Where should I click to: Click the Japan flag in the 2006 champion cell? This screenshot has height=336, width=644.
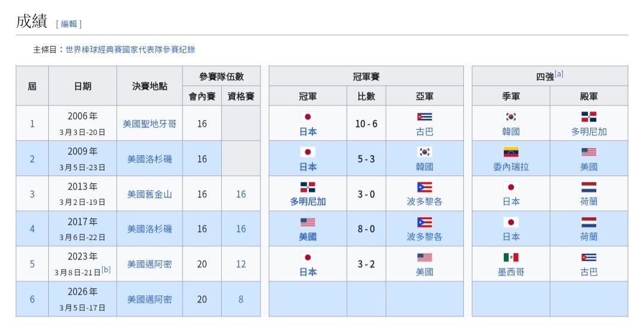pos(308,117)
